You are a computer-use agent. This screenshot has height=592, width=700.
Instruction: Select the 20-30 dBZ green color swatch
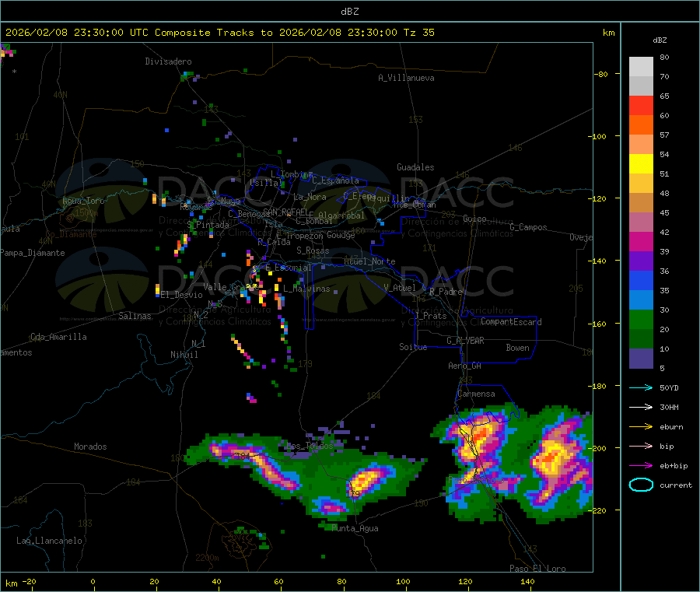click(641, 319)
